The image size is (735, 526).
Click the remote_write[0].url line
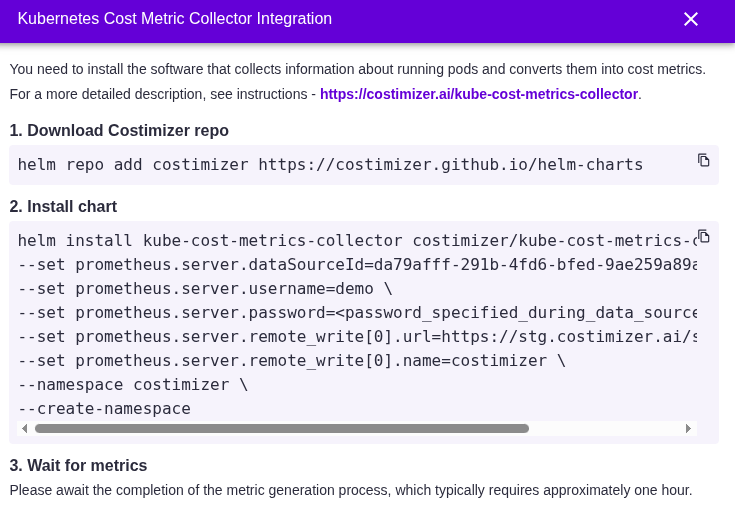pyautogui.click(x=357, y=337)
